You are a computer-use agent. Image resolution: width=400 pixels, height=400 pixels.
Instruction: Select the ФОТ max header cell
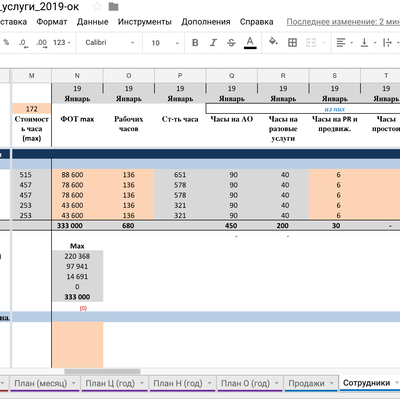tap(77, 130)
